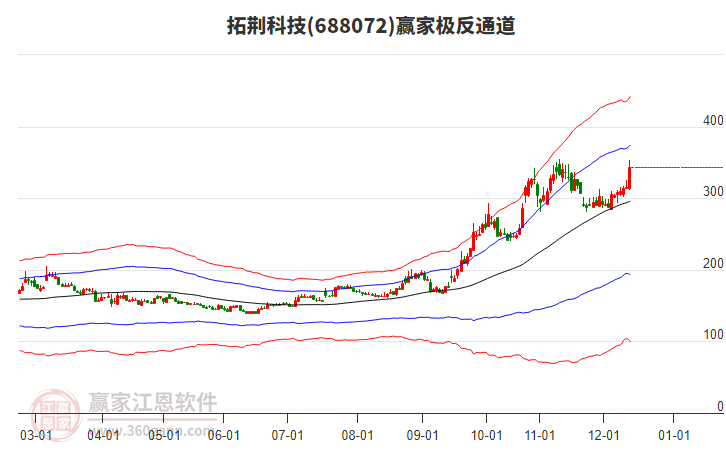Image resolution: width=726 pixels, height=450 pixels.
Task: Click the 0 price axis value
Action: [720, 406]
